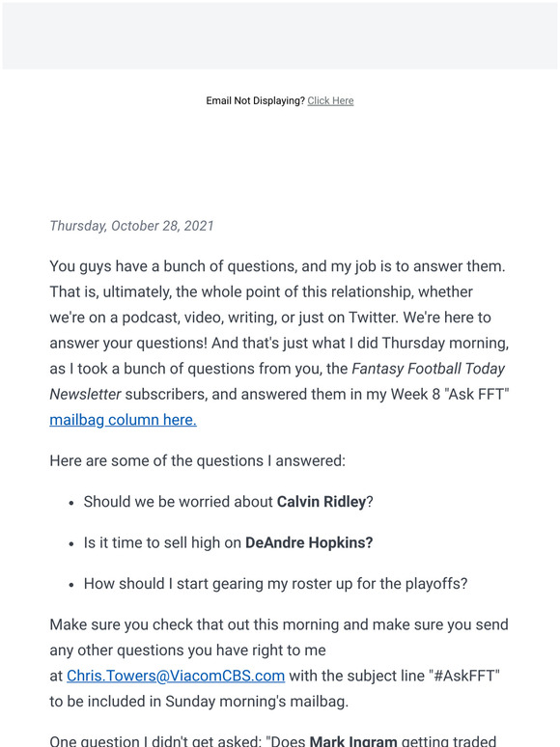Viewport: 560px width, 747px height.
Task: Click the italic "Fantasy Football Today" title
Action: click(x=428, y=369)
